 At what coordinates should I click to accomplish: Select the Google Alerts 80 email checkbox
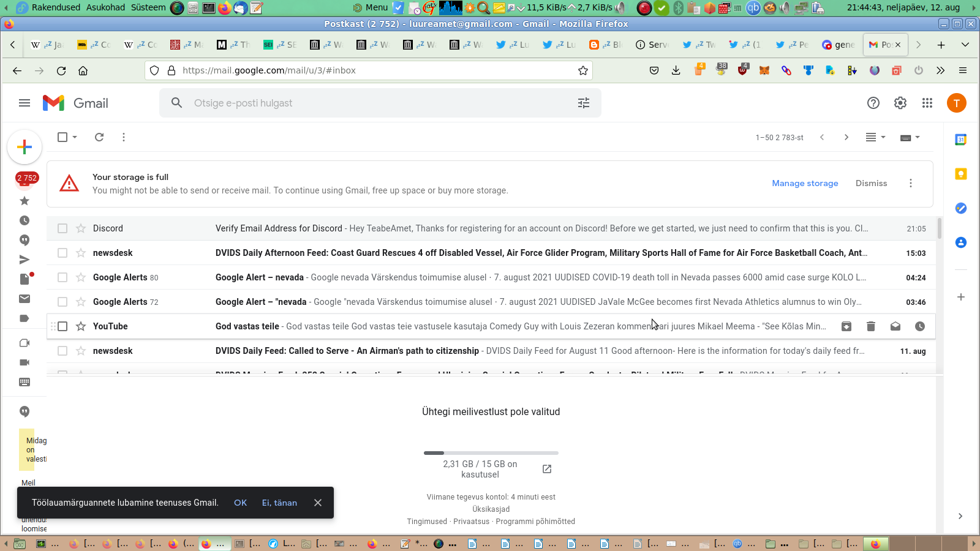click(x=62, y=277)
